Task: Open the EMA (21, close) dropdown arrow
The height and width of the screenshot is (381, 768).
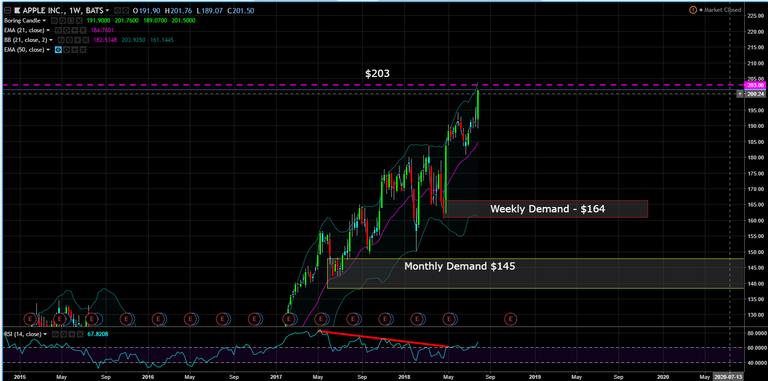Action: click(x=48, y=30)
